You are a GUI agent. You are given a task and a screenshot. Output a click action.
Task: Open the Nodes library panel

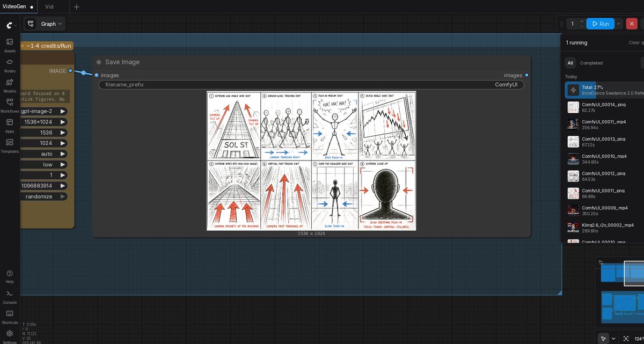pyautogui.click(x=10, y=65)
